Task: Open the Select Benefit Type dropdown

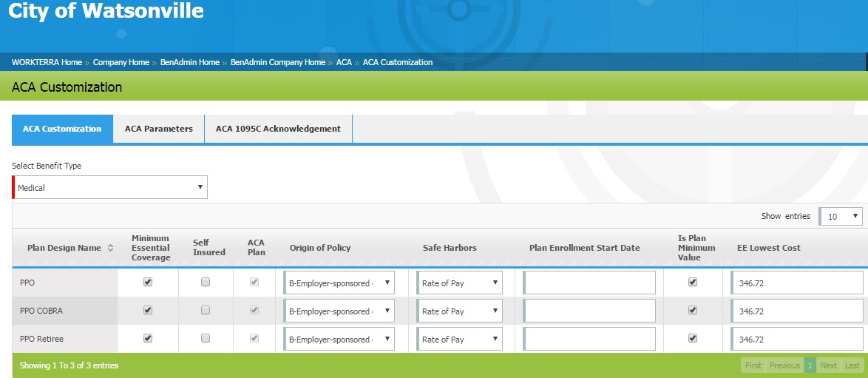Action: pyautogui.click(x=110, y=187)
